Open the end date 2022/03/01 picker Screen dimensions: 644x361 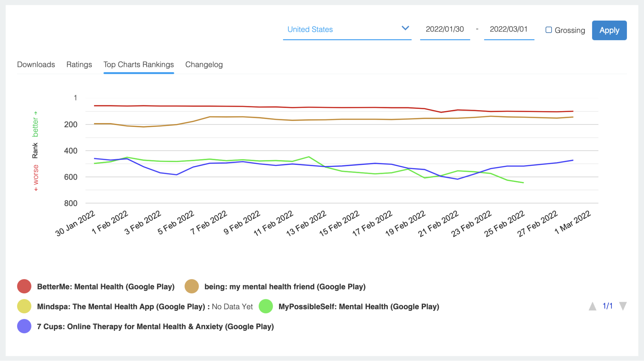point(508,29)
